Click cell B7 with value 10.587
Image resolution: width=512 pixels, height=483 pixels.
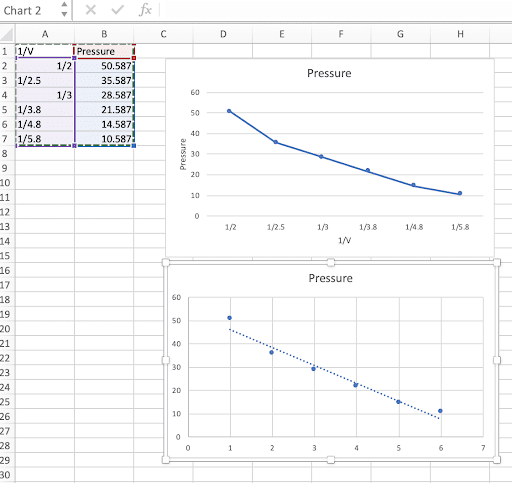(x=104, y=139)
